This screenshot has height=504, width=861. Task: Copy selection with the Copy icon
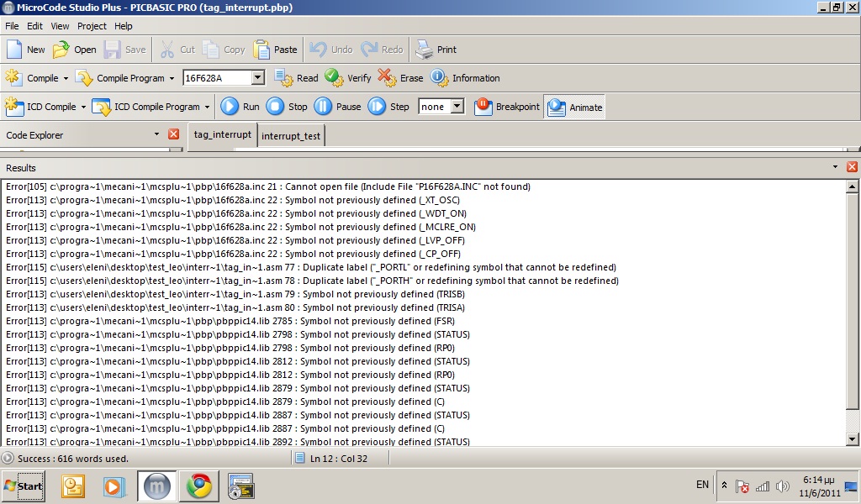coord(224,50)
